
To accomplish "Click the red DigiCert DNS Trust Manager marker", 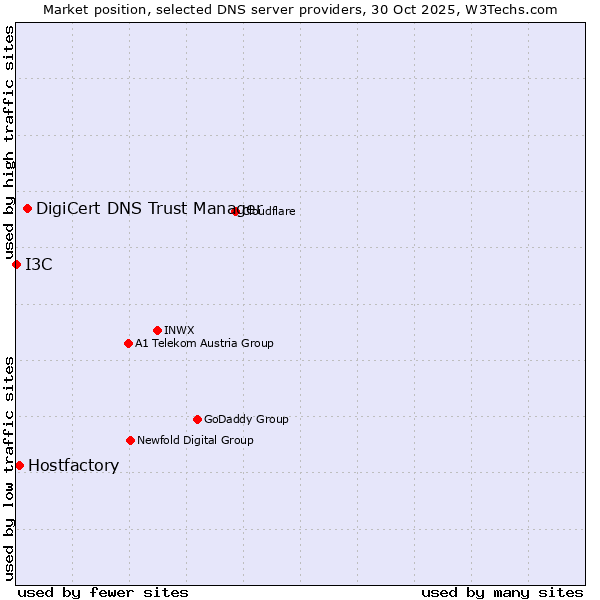I will 27,208.
